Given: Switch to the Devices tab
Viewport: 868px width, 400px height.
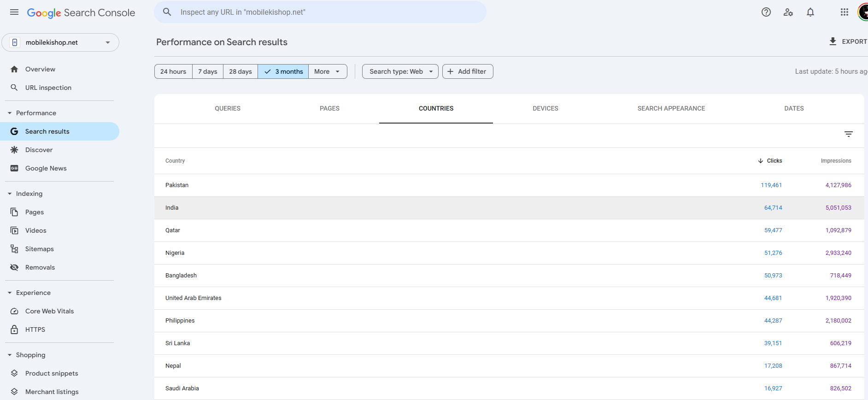Looking at the screenshot, I should 545,109.
